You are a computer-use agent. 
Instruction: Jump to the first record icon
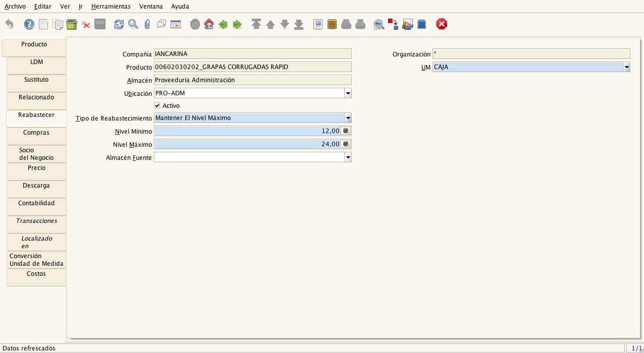click(x=256, y=24)
